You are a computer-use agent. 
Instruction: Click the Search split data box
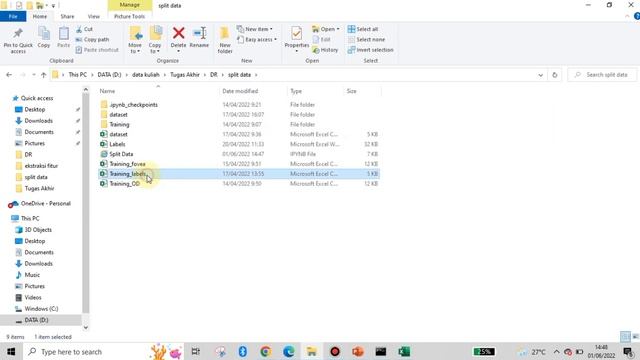pos(602,75)
